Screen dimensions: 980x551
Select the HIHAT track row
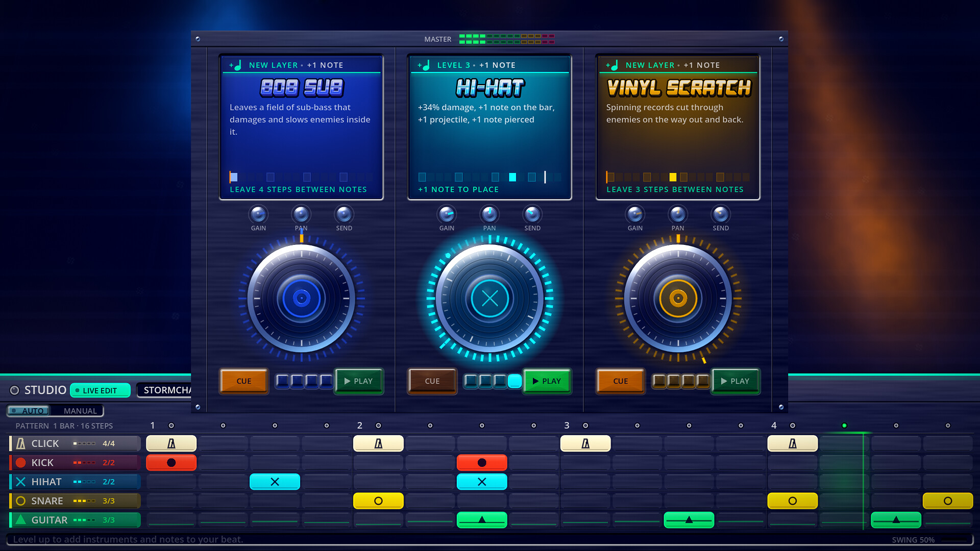(x=75, y=482)
